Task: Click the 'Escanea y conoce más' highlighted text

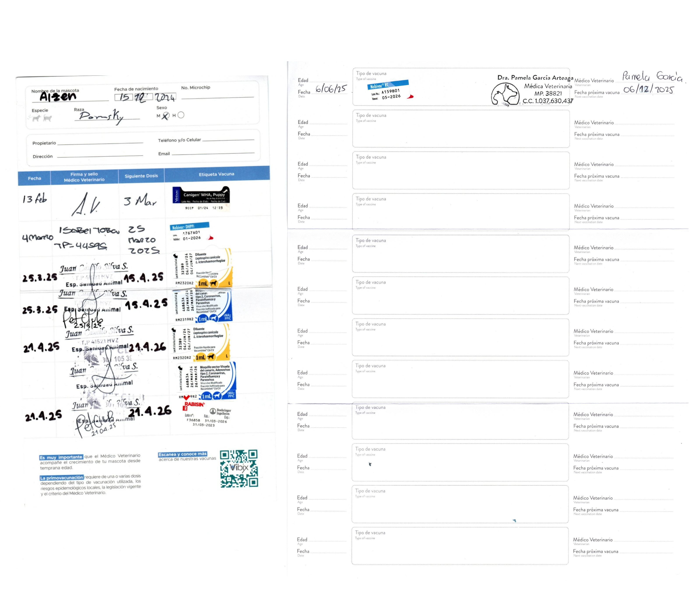Action: pyautogui.click(x=182, y=454)
